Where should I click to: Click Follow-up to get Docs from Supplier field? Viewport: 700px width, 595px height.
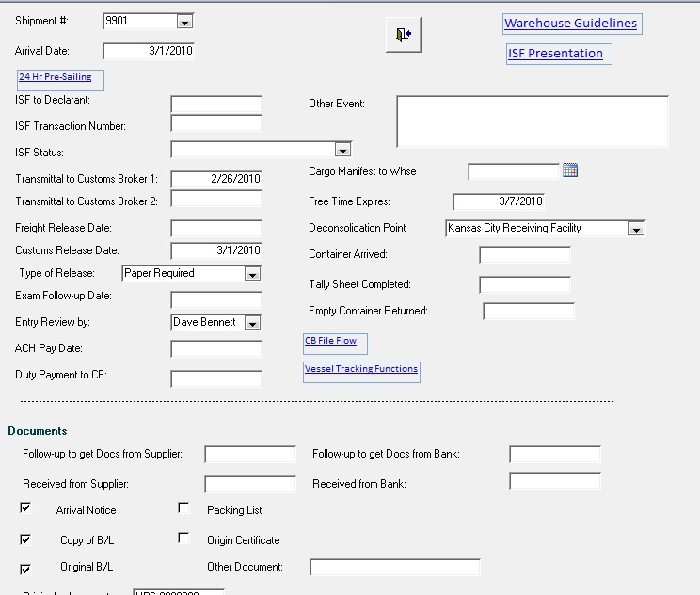pos(250,454)
